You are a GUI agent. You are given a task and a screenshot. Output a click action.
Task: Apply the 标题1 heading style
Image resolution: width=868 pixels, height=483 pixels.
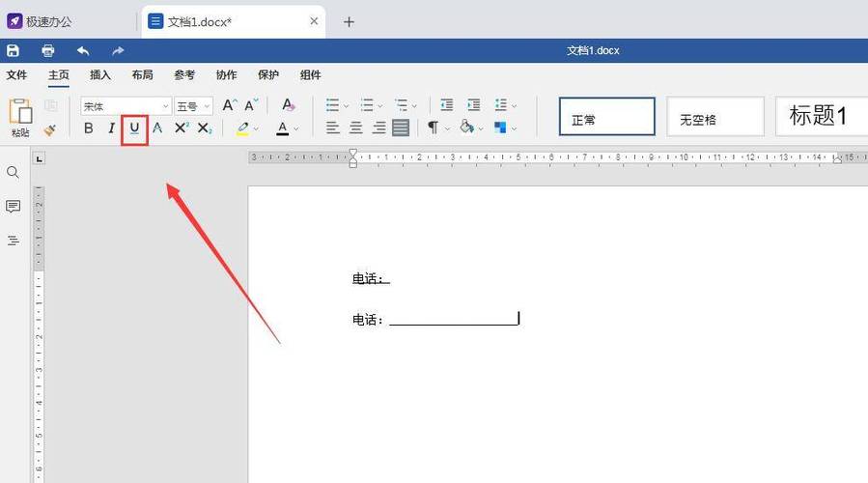(x=822, y=116)
